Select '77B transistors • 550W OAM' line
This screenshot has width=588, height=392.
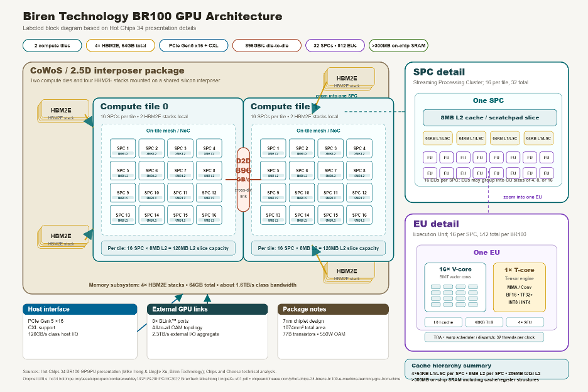click(x=314, y=334)
